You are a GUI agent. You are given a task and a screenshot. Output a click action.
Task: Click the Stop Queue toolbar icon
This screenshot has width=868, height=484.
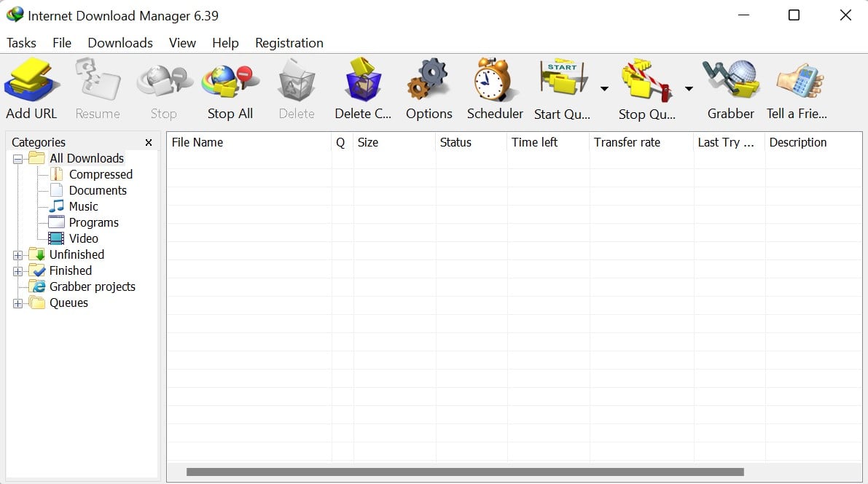click(x=646, y=81)
